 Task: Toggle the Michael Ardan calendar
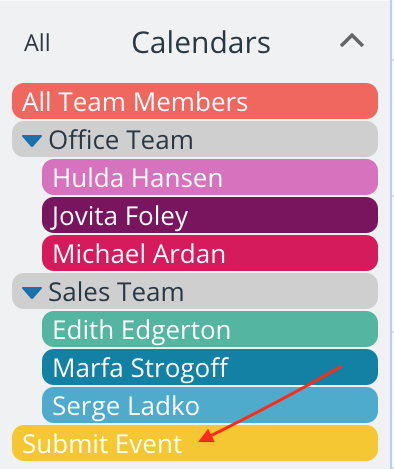coord(210,253)
